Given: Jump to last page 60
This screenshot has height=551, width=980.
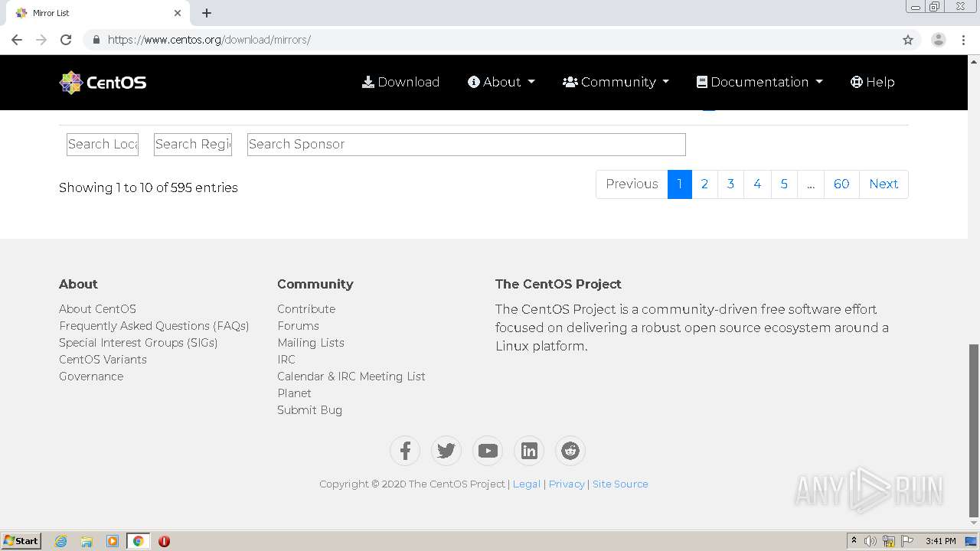Looking at the screenshot, I should 841,184.
